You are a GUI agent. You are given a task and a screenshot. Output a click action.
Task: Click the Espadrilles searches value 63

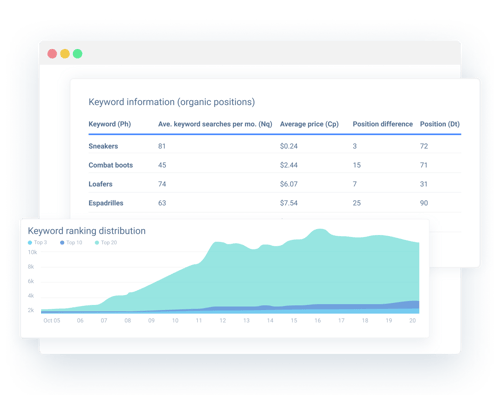point(162,203)
